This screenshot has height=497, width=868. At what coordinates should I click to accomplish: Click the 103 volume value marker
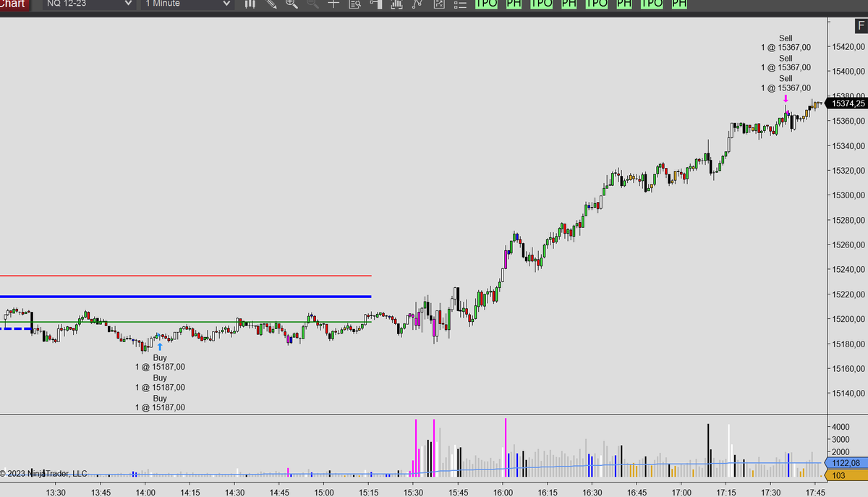845,475
